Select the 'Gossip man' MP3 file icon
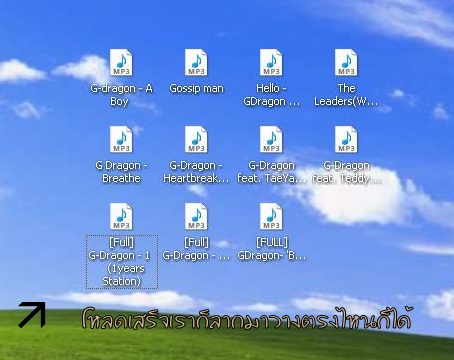This screenshot has height=360, width=454. point(196,63)
